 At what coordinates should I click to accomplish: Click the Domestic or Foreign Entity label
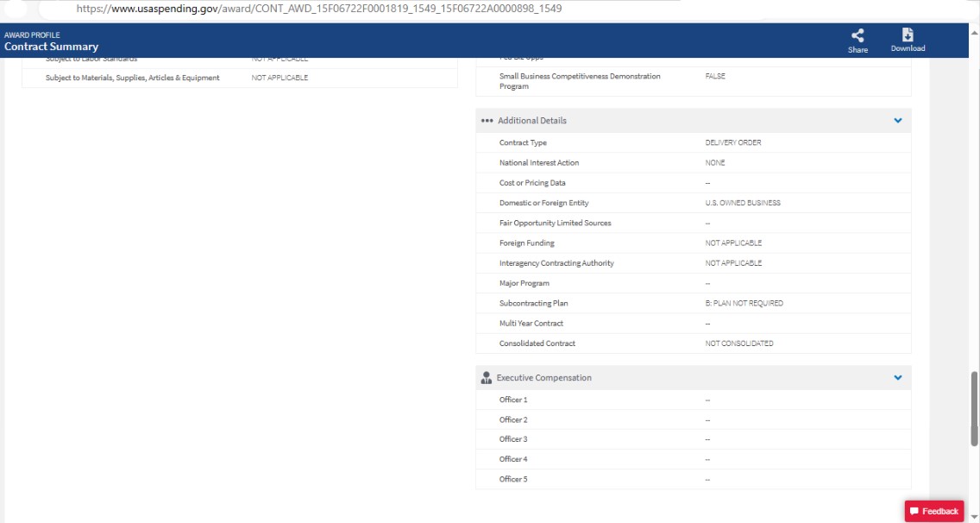[543, 203]
